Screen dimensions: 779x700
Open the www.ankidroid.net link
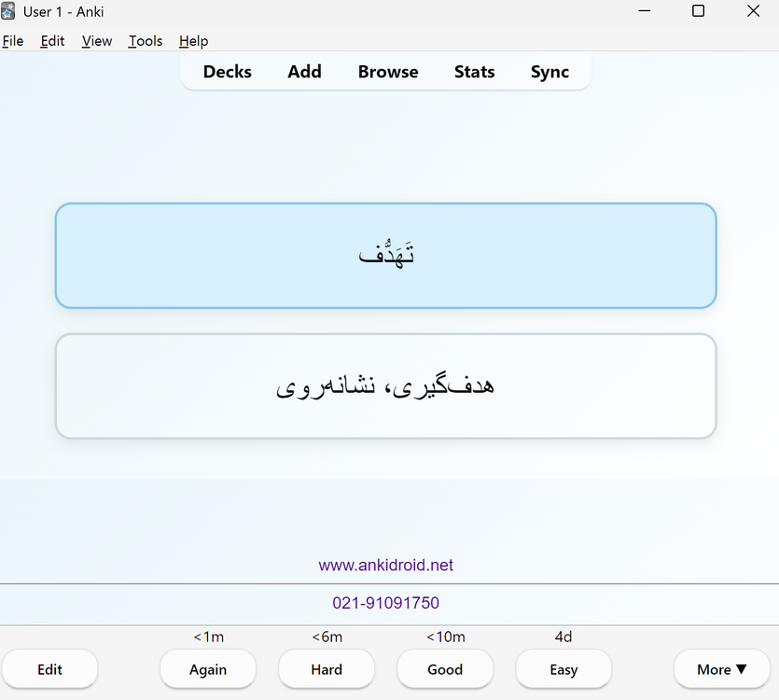point(385,565)
